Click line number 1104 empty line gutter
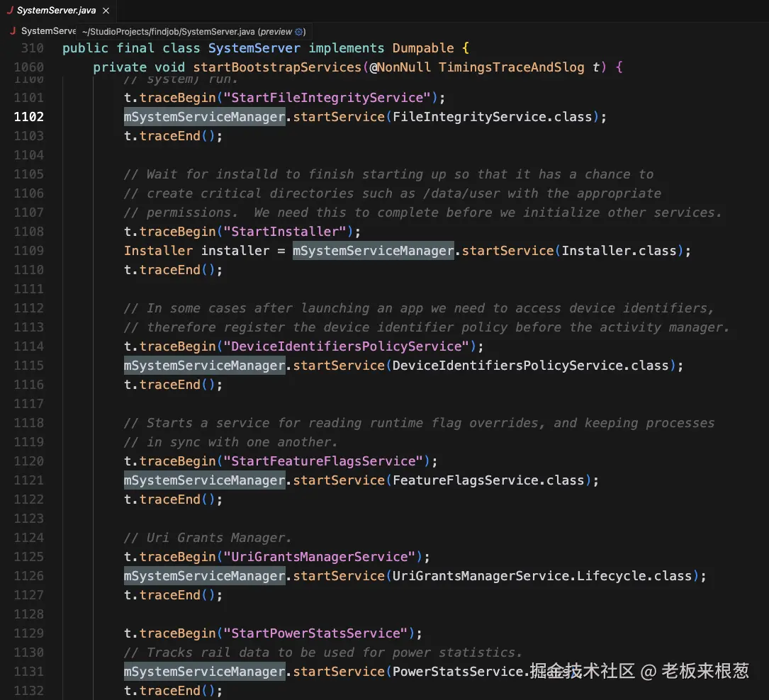769x700 pixels. tap(28, 155)
